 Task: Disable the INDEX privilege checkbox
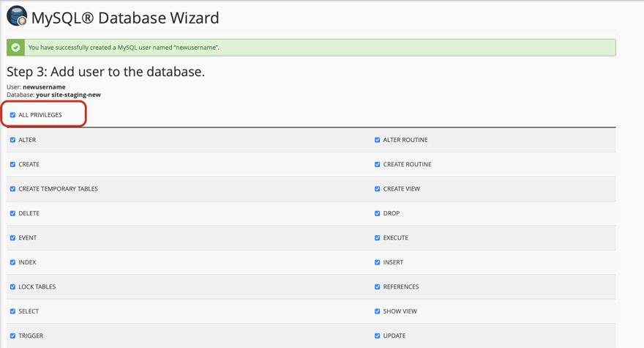pos(12,262)
